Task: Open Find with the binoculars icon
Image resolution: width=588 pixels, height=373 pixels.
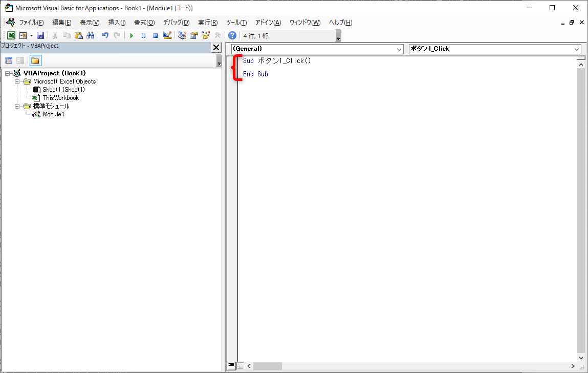Action: tap(91, 35)
